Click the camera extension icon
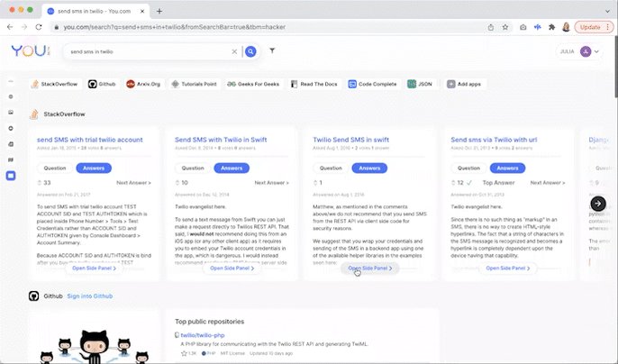Screen dimensions: 618x364 (x=523, y=27)
